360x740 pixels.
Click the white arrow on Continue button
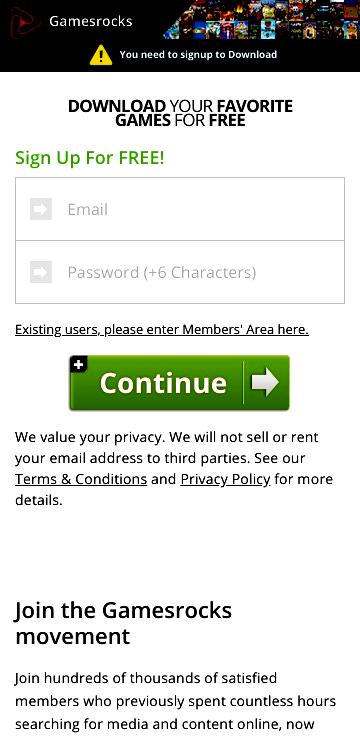coord(265,382)
